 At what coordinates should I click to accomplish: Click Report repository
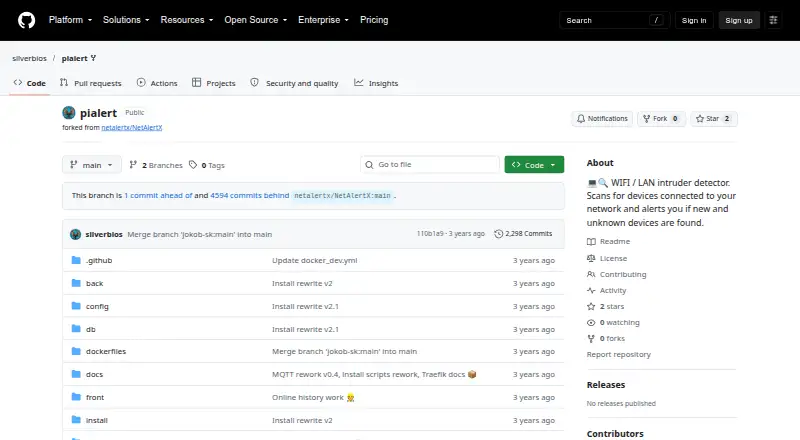click(618, 354)
